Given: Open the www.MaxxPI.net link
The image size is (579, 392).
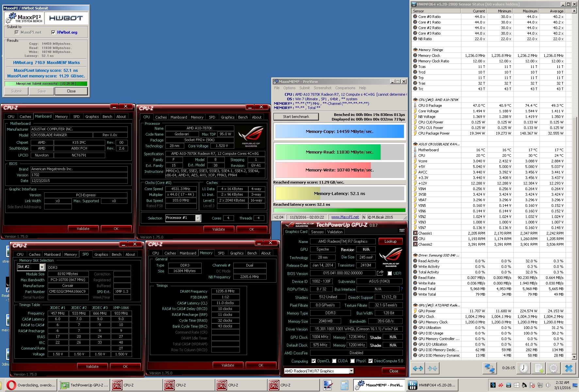Looking at the screenshot, I should (345, 217).
